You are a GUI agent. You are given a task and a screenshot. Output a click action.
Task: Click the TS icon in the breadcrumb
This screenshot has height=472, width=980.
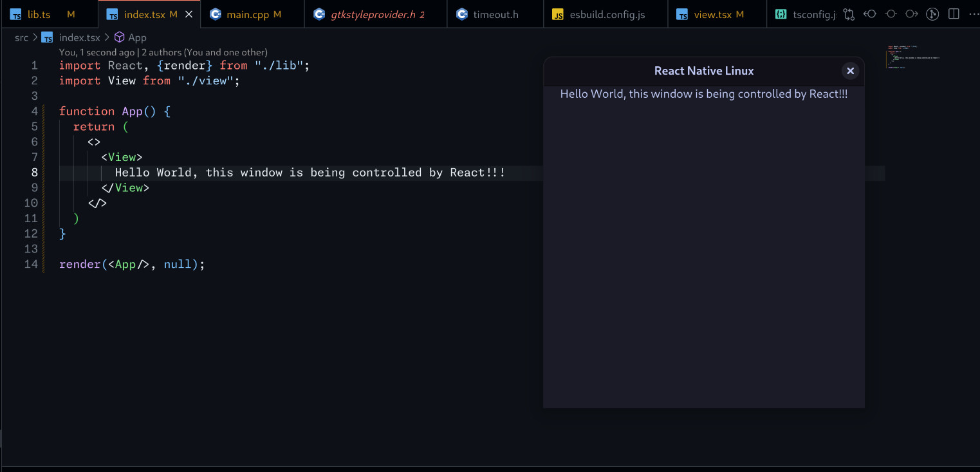coord(47,37)
